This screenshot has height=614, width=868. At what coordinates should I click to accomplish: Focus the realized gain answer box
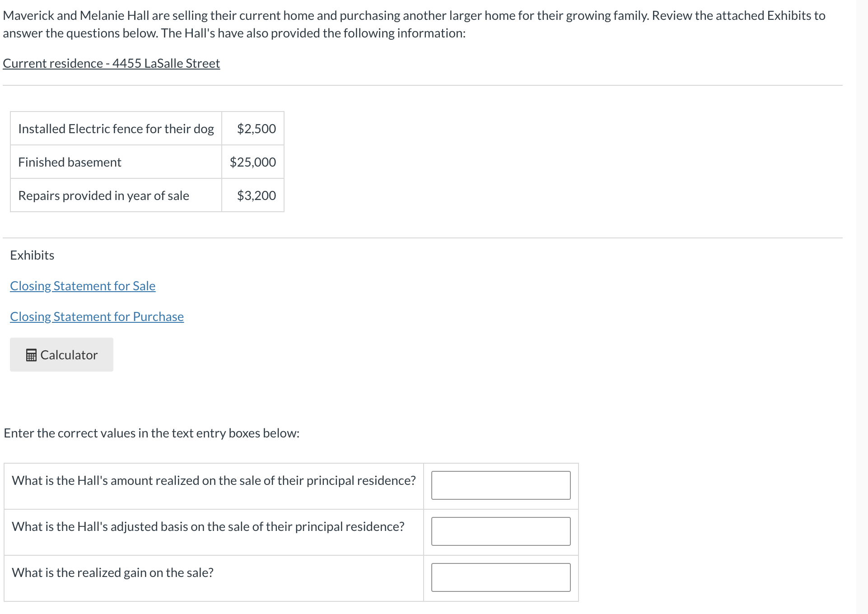pyautogui.click(x=501, y=577)
